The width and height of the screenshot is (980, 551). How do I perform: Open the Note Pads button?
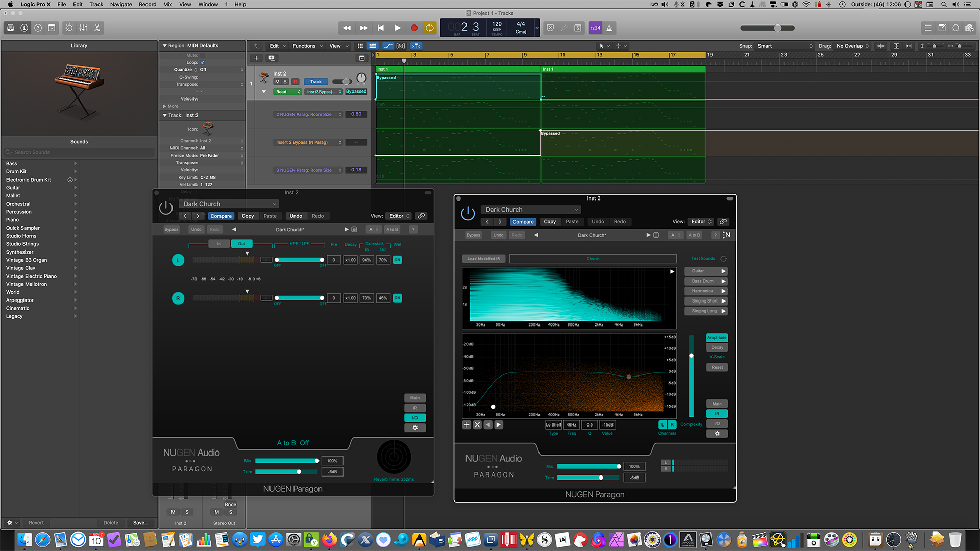click(x=942, y=28)
